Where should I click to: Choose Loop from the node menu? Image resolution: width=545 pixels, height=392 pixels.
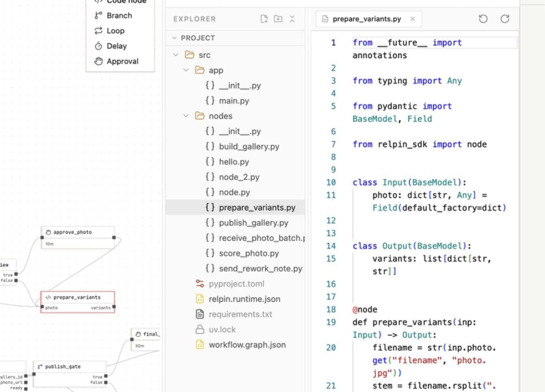click(x=120, y=31)
